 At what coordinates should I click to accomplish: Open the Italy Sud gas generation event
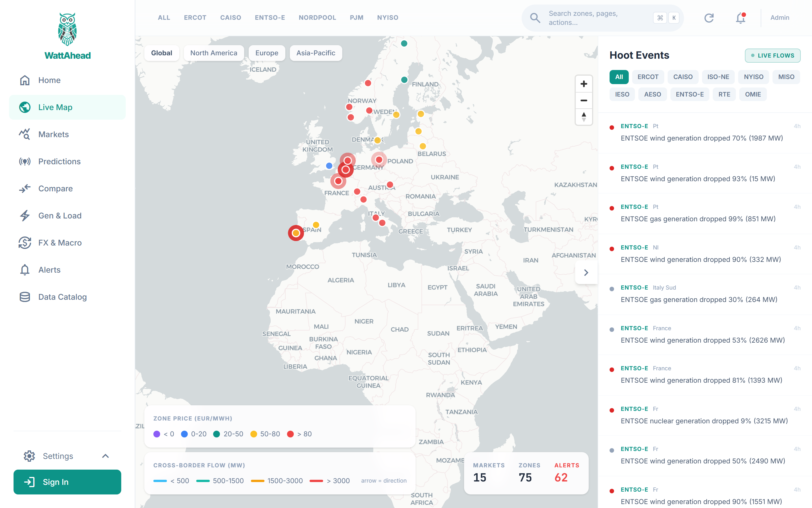pyautogui.click(x=705, y=294)
